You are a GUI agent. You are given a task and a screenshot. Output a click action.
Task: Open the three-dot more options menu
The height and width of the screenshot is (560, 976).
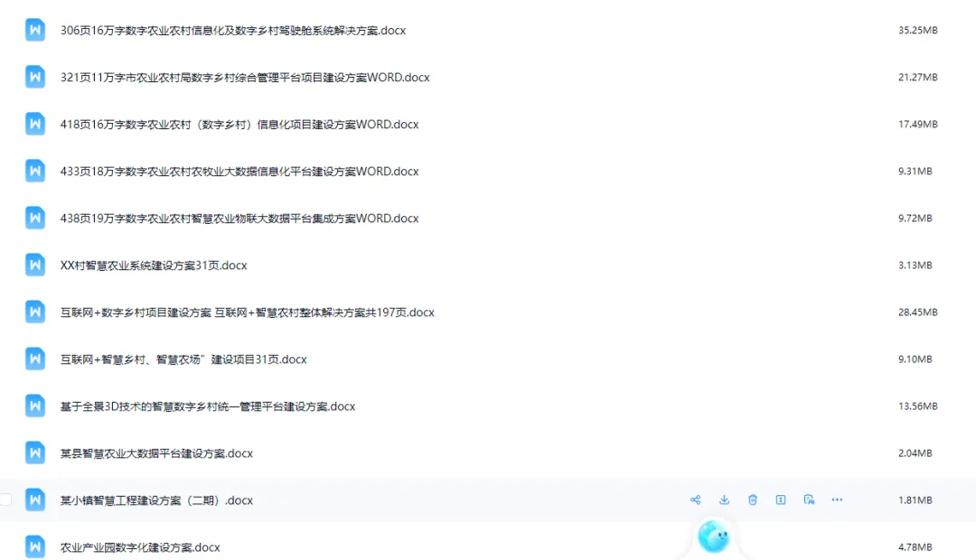tap(837, 499)
